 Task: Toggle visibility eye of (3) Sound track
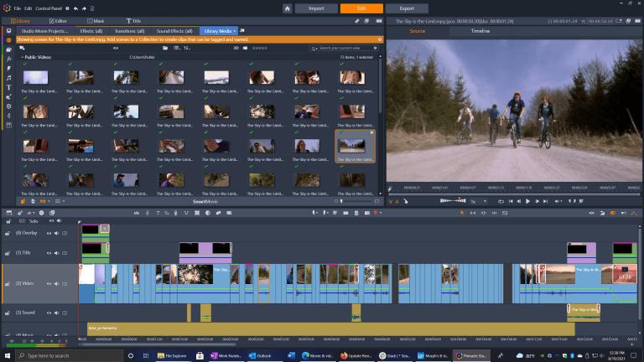(49, 313)
